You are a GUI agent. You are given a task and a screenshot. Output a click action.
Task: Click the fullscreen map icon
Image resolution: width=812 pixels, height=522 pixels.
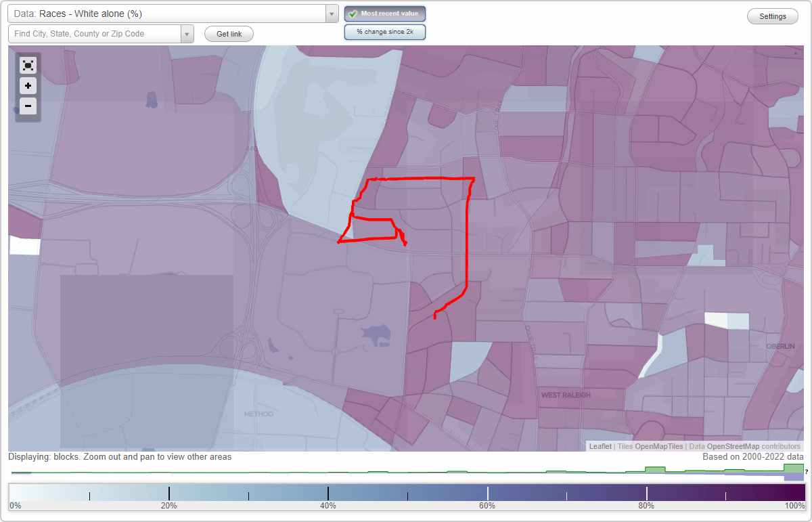(x=28, y=66)
